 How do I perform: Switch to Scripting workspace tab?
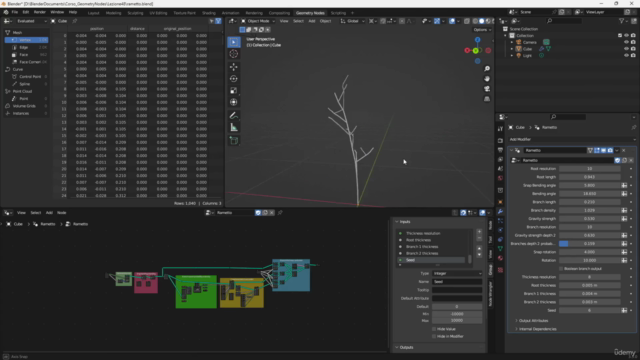point(338,13)
